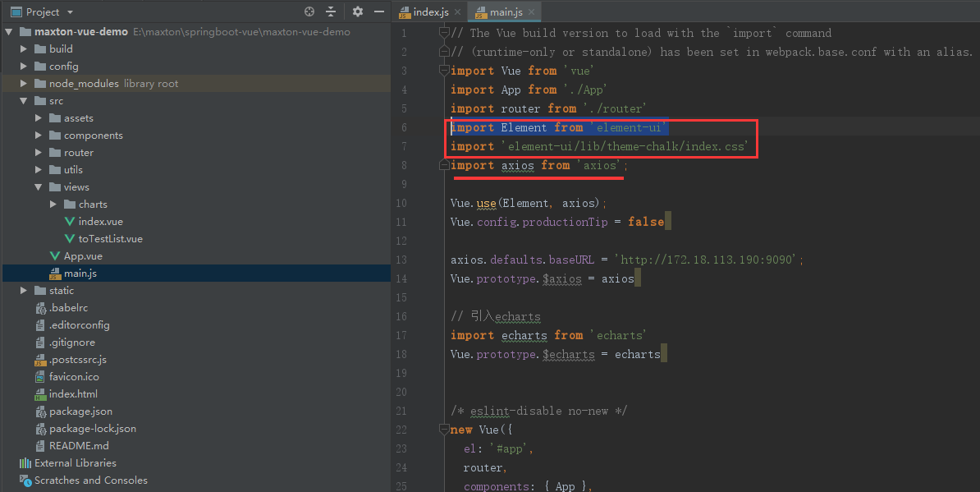Close the index.js tab
The width and height of the screenshot is (980, 492).
(x=457, y=11)
